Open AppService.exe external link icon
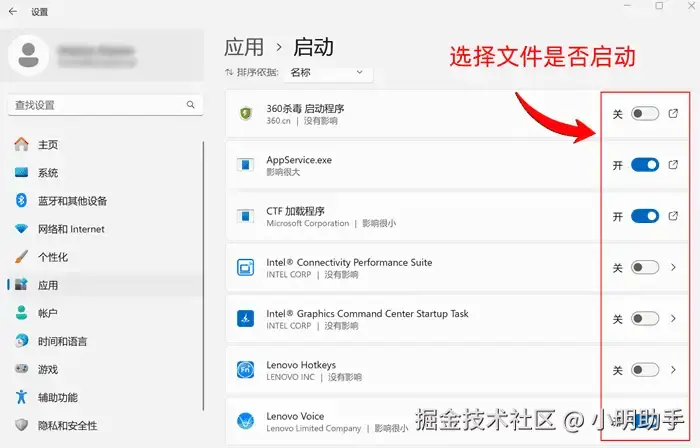 click(673, 165)
